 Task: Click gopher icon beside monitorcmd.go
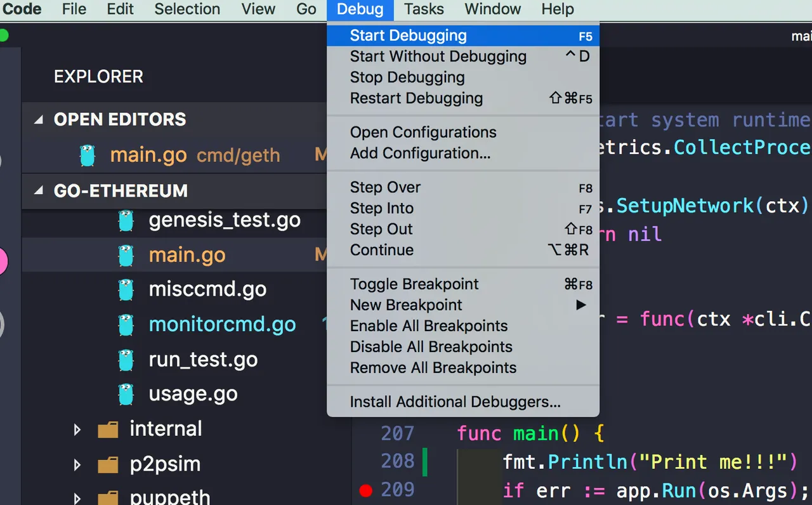coord(126,324)
